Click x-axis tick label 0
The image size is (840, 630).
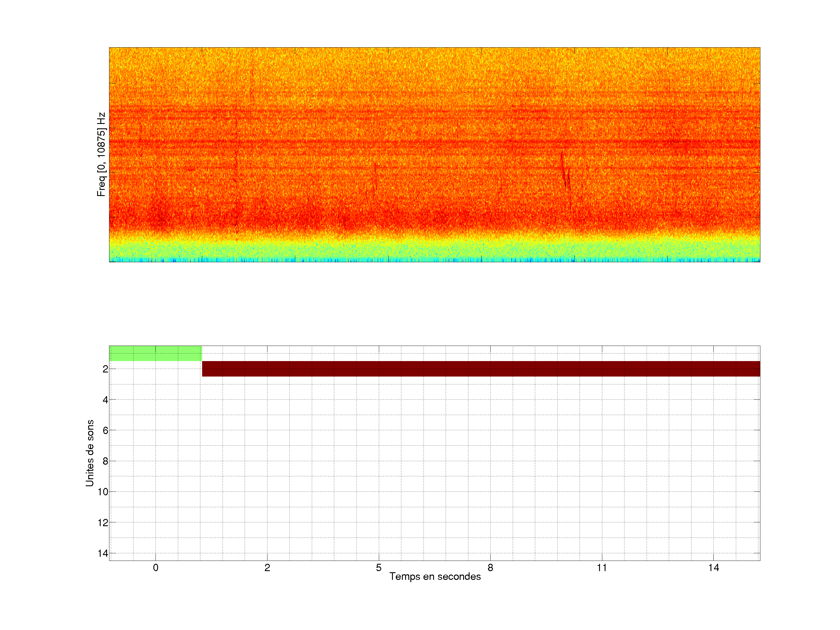[156, 568]
